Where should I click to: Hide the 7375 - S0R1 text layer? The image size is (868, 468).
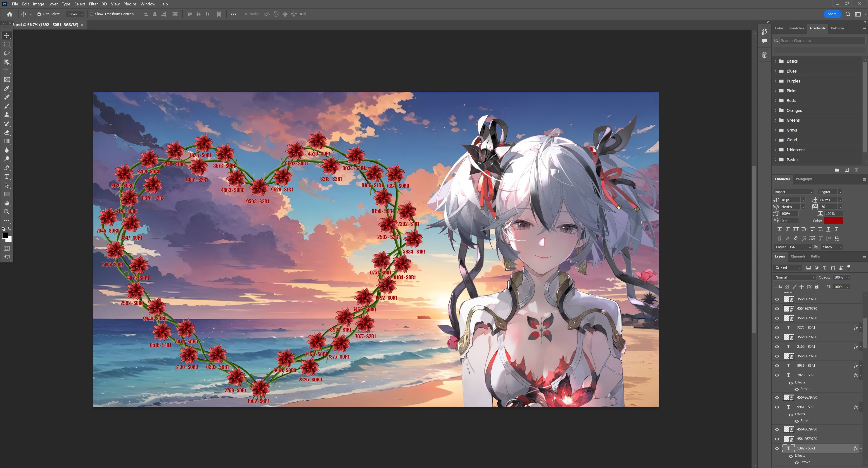click(777, 328)
